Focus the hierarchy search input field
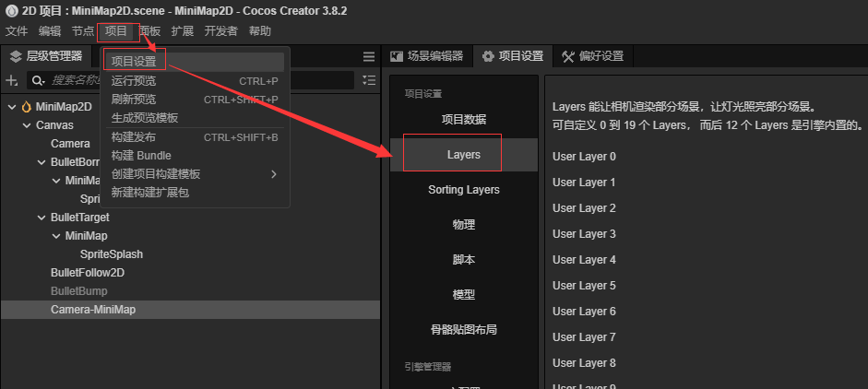This screenshot has height=389, width=868. click(190, 80)
